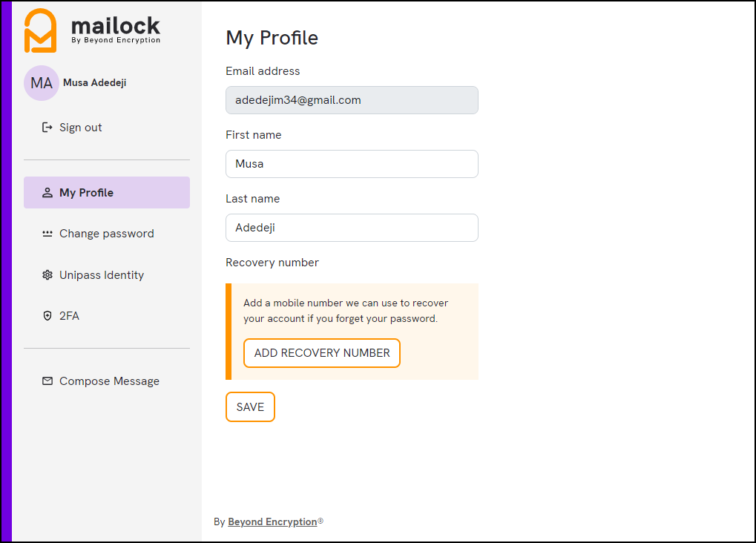Open the 2FA settings page
The image size is (756, 543).
point(70,315)
